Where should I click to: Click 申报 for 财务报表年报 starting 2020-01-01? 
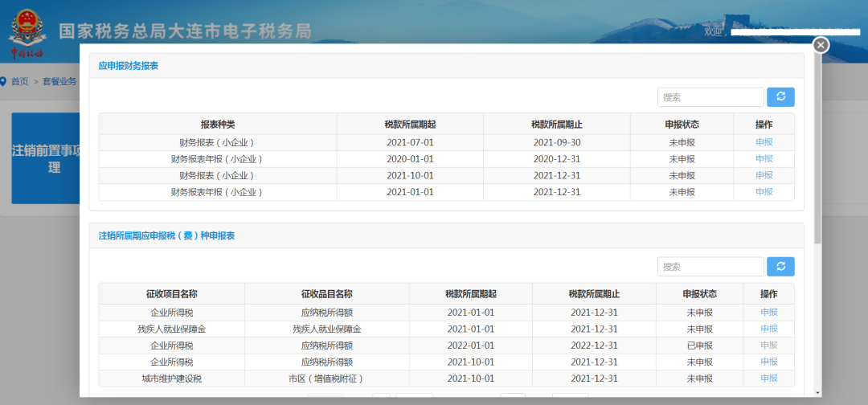point(764,159)
